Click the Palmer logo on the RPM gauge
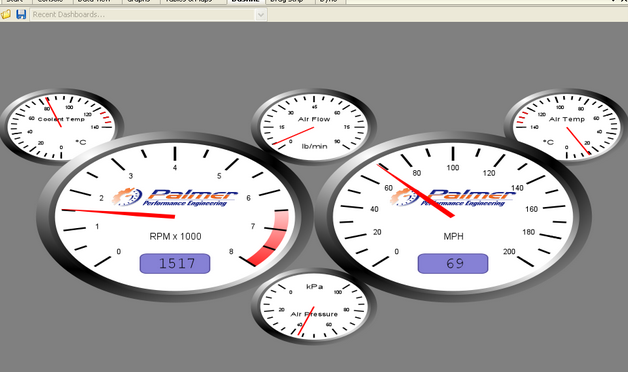The height and width of the screenshot is (372, 628). tap(175, 197)
